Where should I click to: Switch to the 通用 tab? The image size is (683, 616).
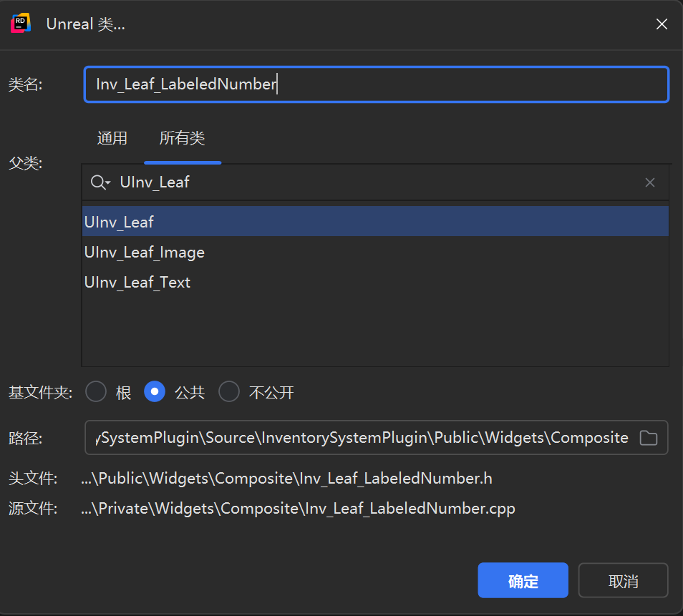click(x=112, y=138)
